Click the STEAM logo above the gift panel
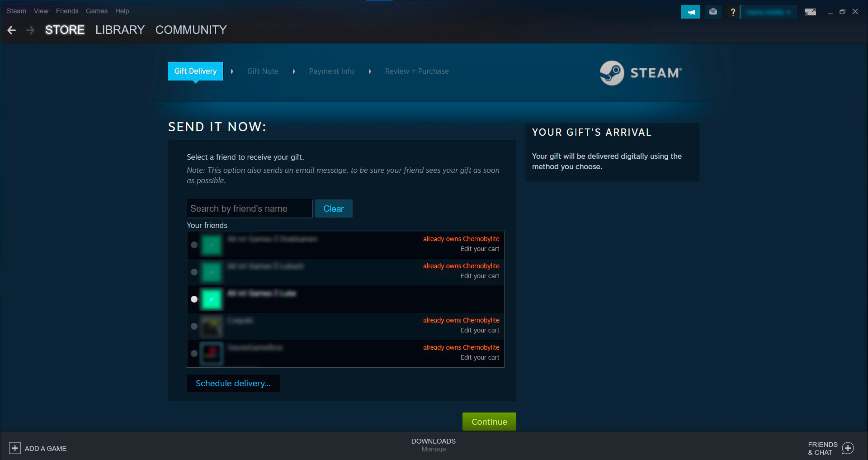This screenshot has height=460, width=868. (x=640, y=72)
